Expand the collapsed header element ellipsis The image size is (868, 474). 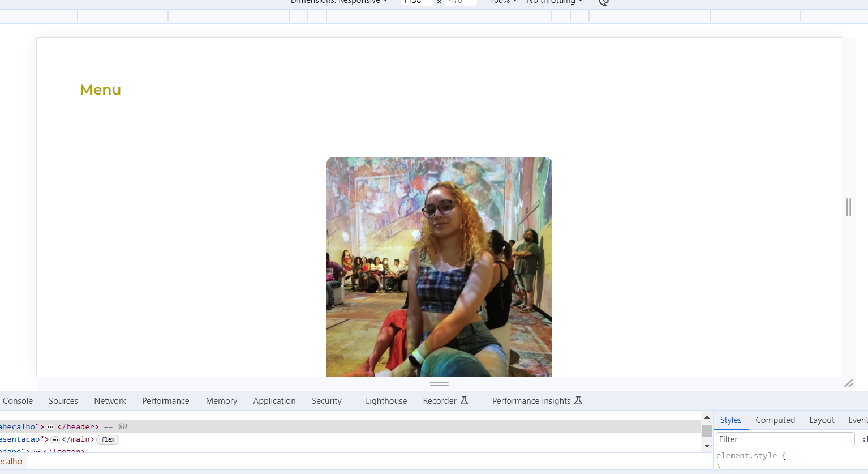point(50,427)
